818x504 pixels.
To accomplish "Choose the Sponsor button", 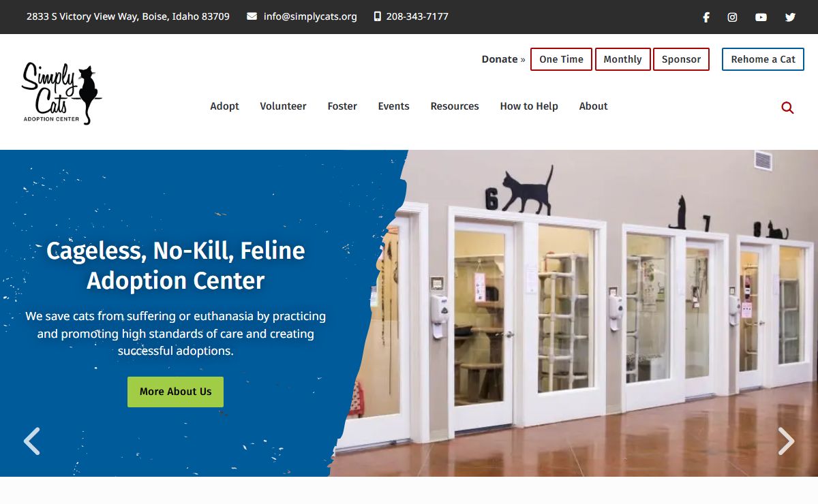I will [681, 59].
